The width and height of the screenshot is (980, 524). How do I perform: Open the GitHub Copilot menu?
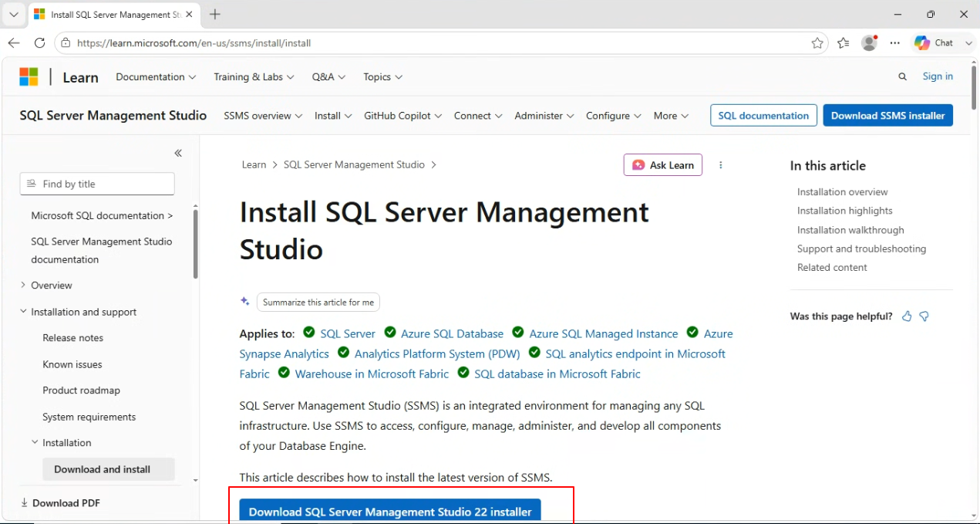coord(403,116)
